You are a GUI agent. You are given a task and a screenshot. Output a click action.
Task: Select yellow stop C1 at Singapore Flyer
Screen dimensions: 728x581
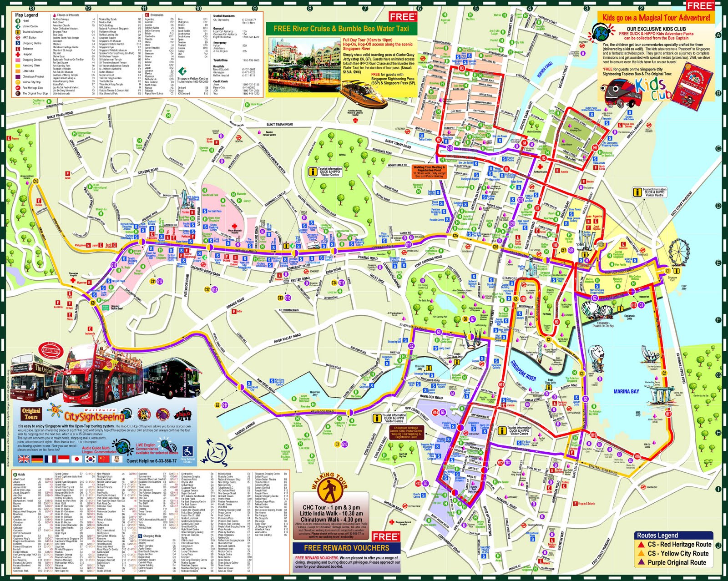coord(668,271)
